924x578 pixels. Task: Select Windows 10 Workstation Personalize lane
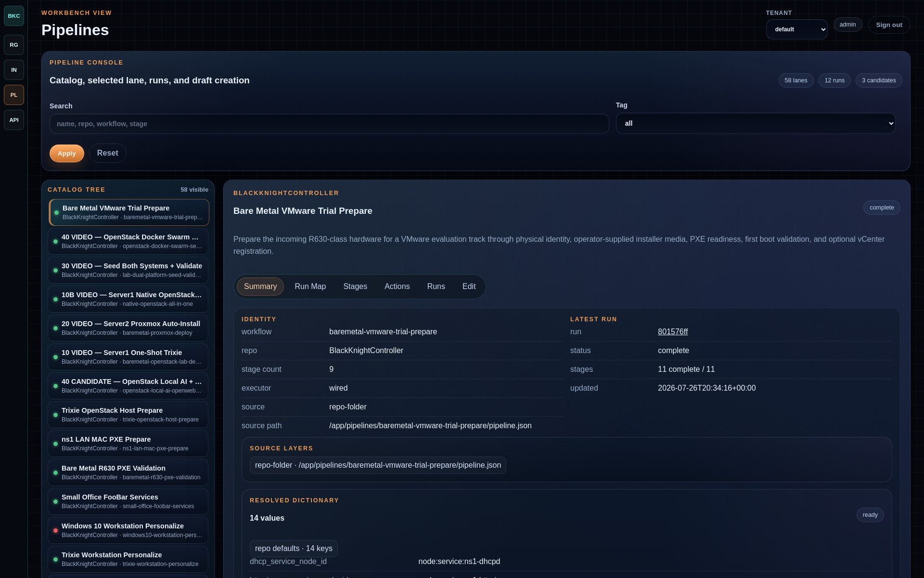tap(128, 530)
